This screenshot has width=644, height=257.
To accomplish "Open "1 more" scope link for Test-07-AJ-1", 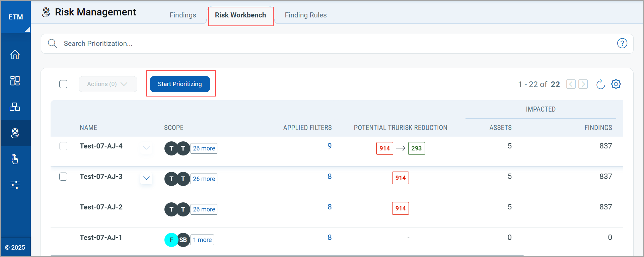I will 202,240.
